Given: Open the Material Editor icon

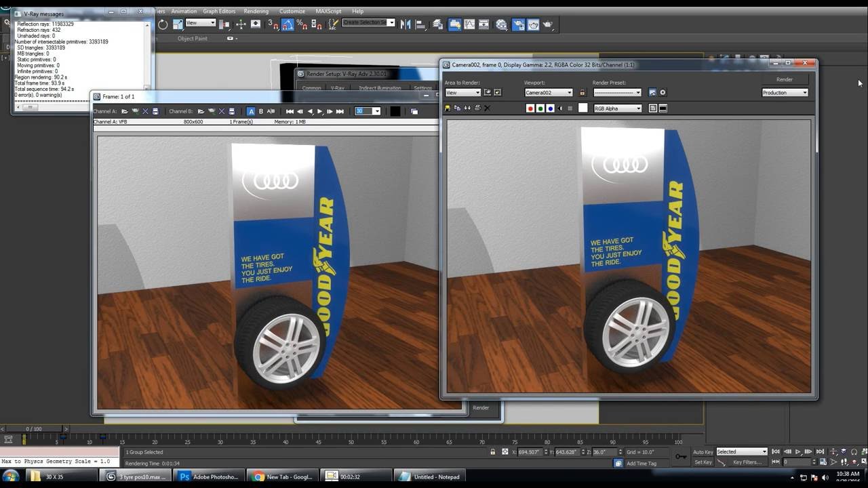Looking at the screenshot, I should click(x=500, y=24).
